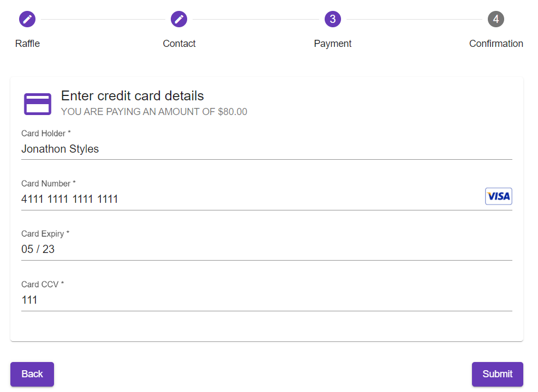Open the Contact step via its label
The width and height of the screenshot is (538, 392).
179,44
